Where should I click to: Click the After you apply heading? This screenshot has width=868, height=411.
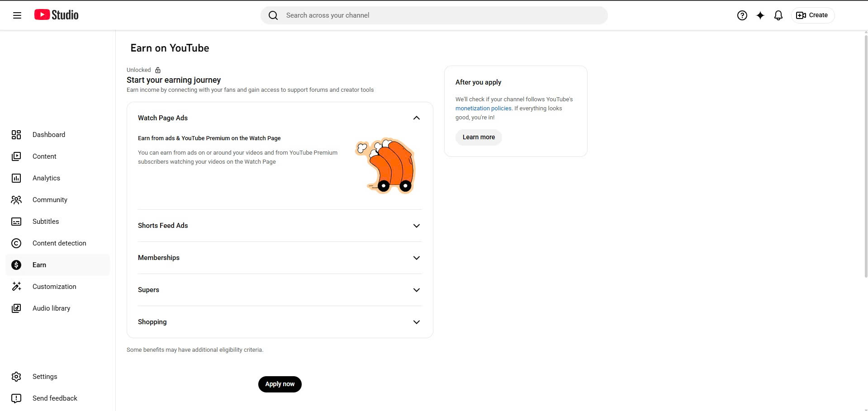pyautogui.click(x=478, y=82)
